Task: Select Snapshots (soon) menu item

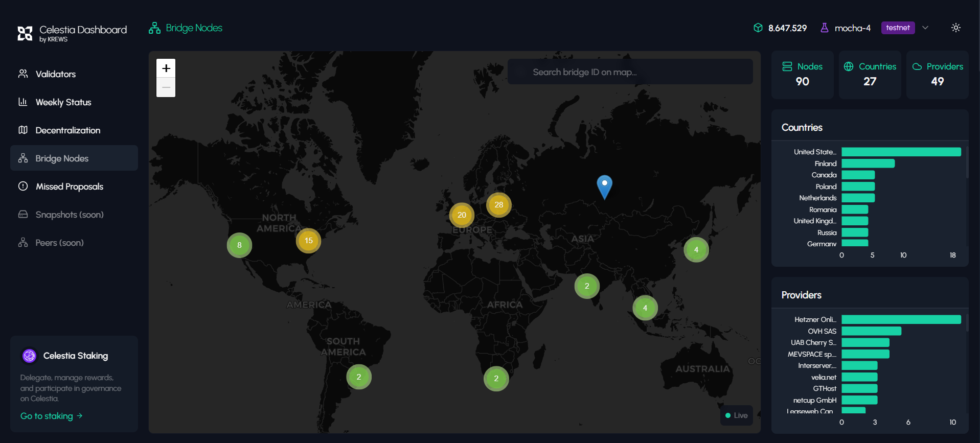Action: [x=74, y=214]
